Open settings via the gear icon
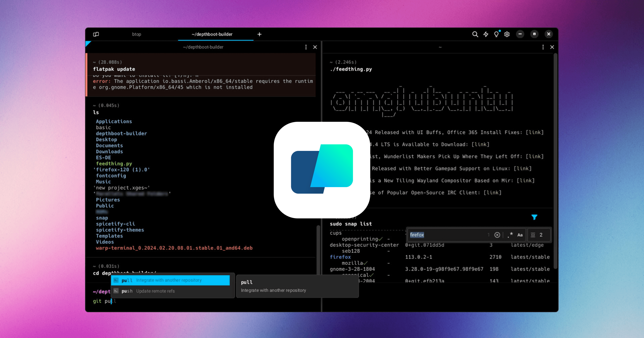The height and width of the screenshot is (338, 644). (507, 34)
